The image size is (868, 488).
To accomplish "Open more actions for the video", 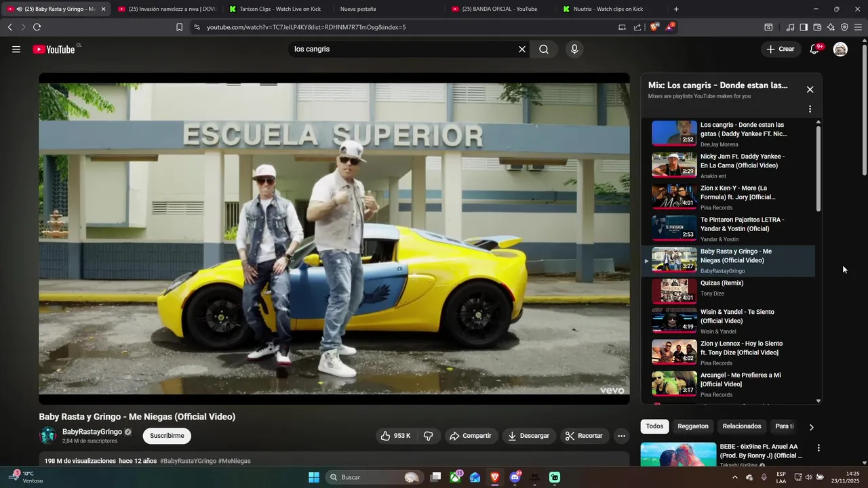I will pyautogui.click(x=621, y=436).
